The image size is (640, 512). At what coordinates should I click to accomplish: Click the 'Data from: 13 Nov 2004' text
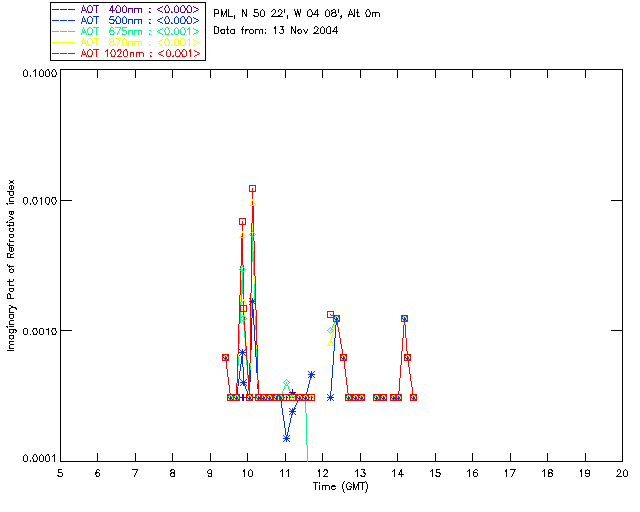click(x=276, y=30)
